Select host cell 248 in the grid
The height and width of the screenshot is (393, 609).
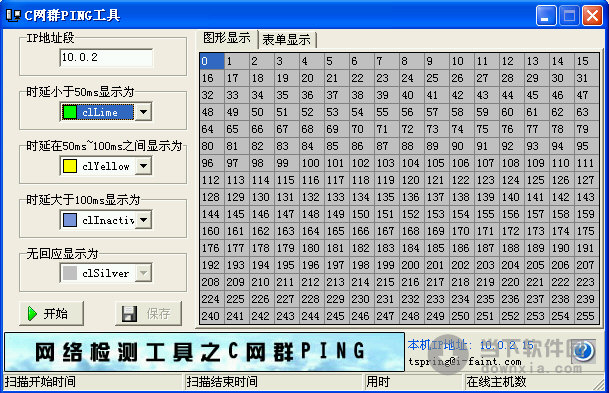tap(411, 316)
